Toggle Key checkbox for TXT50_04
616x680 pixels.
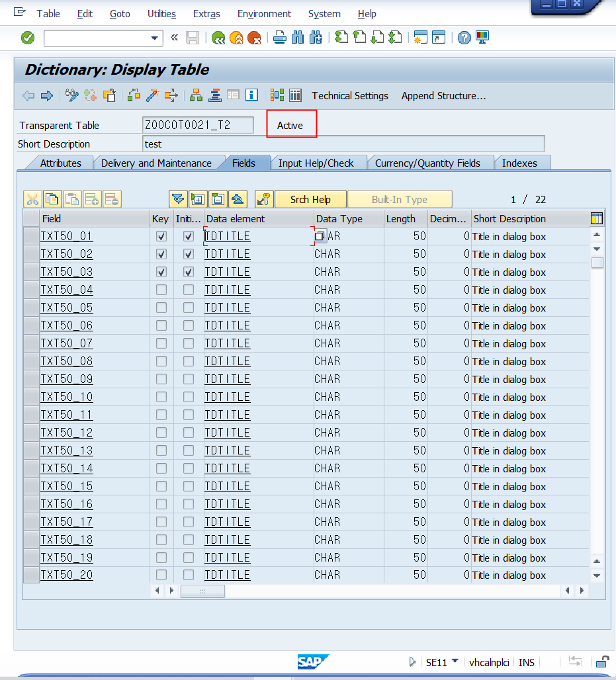161,290
